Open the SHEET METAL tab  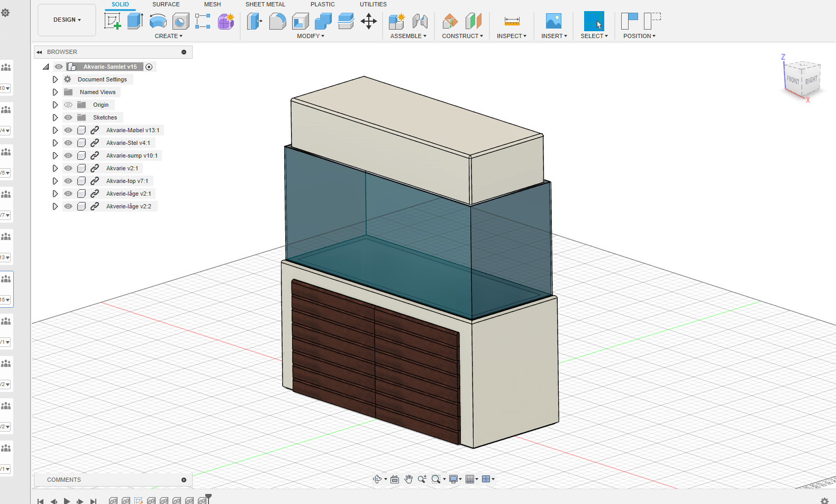click(x=265, y=4)
